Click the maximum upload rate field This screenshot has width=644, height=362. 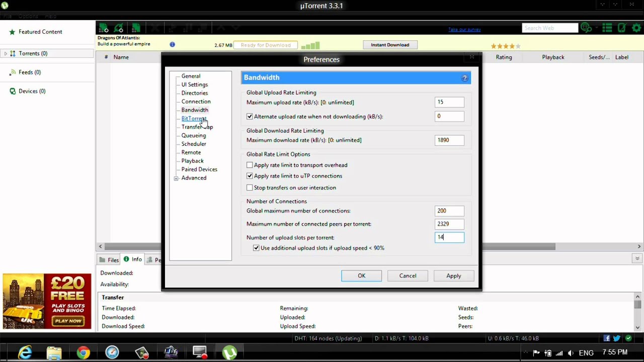pos(449,102)
